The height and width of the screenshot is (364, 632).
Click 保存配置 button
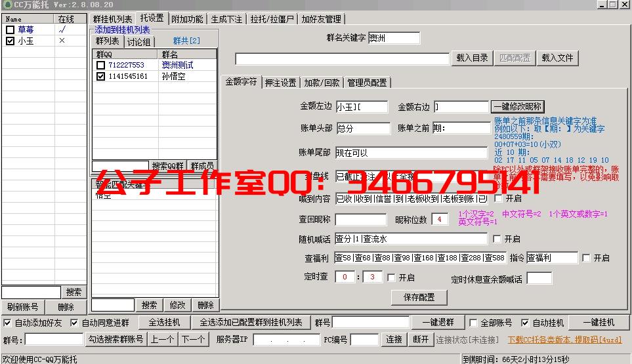pyautogui.click(x=419, y=298)
